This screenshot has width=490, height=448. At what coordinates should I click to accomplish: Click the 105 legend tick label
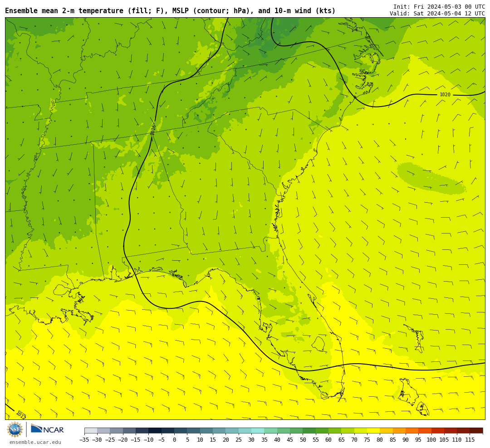[444, 439]
